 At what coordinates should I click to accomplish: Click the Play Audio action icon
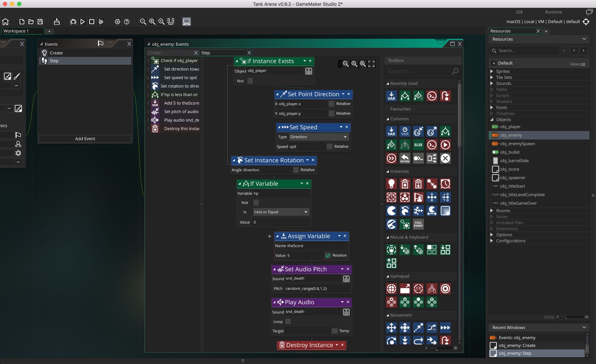click(279, 302)
